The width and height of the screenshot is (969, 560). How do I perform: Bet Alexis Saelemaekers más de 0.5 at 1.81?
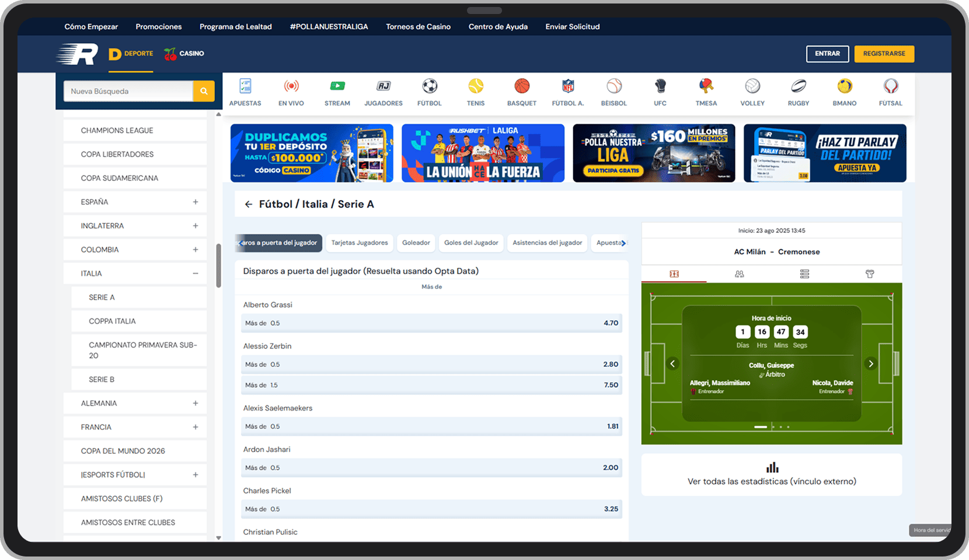tap(431, 426)
